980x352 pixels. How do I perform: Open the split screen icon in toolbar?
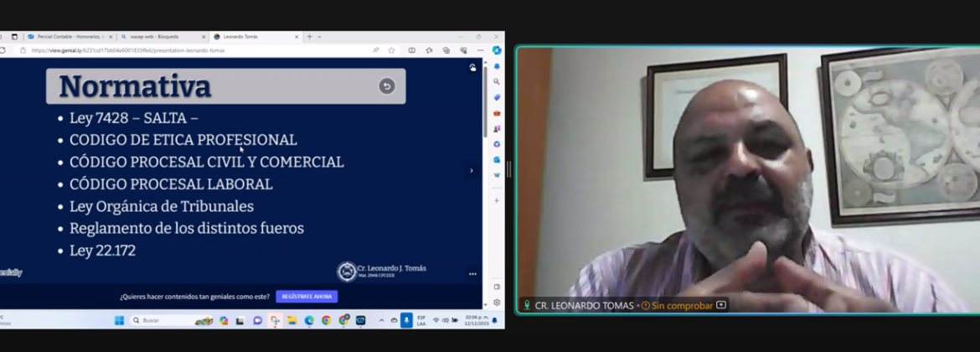click(411, 50)
